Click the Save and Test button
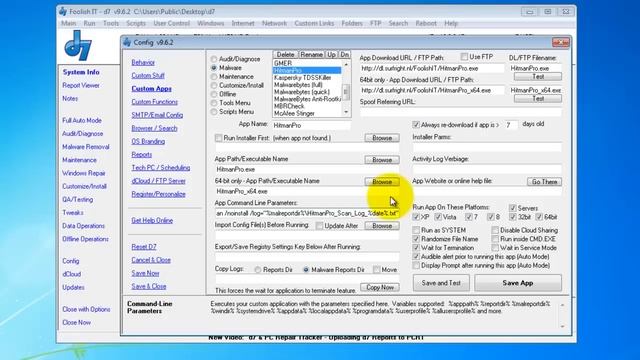 [441, 283]
